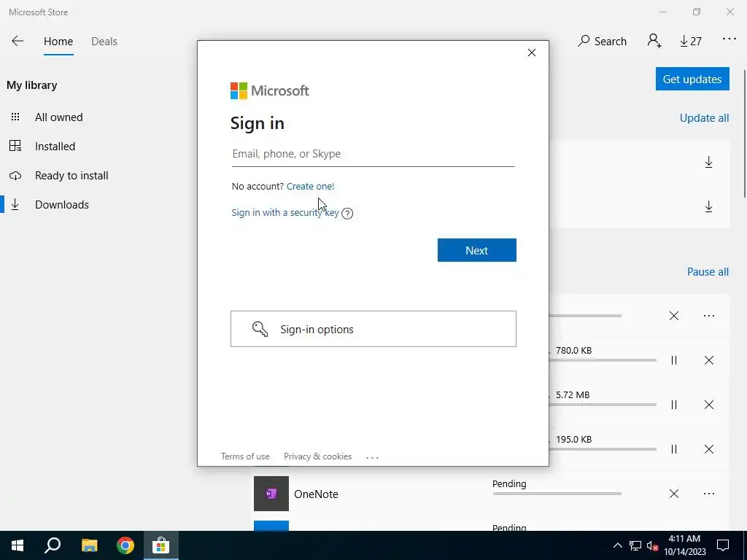Open the security key help question icon
This screenshot has height=560, width=747.
tap(347, 214)
